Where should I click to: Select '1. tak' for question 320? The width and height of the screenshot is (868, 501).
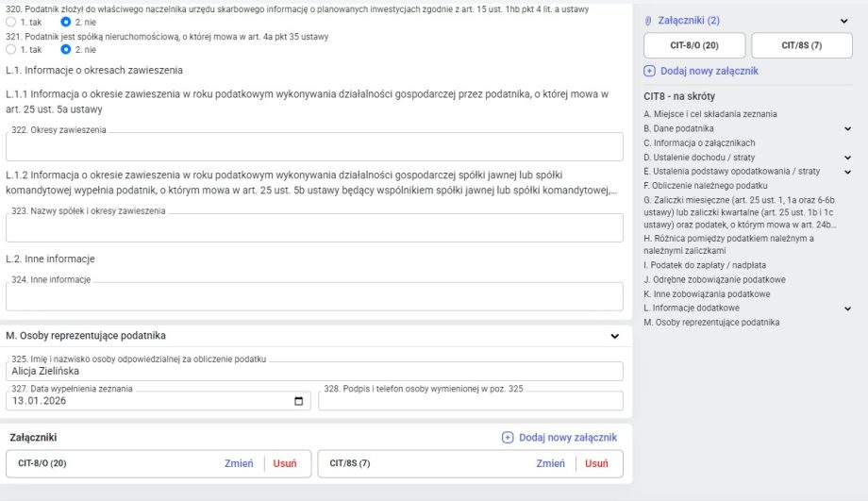[x=11, y=22]
